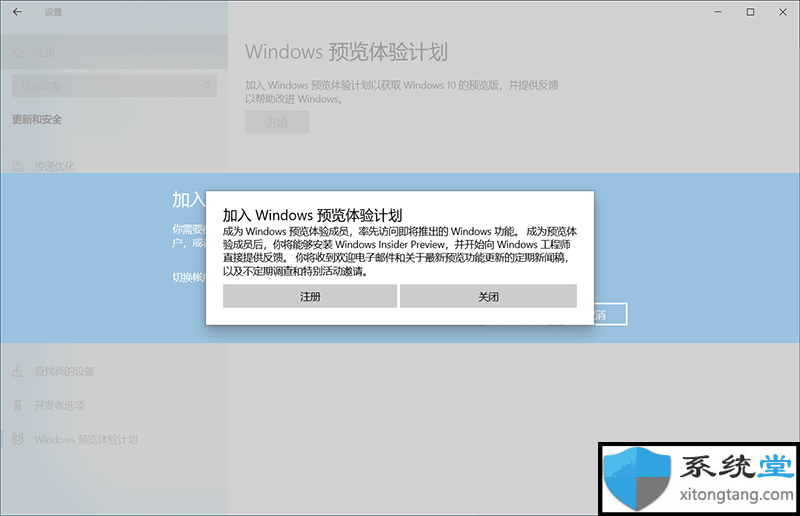The width and height of the screenshot is (800, 516).
Task: Go back using the arrow icon
Action: pyautogui.click(x=17, y=12)
